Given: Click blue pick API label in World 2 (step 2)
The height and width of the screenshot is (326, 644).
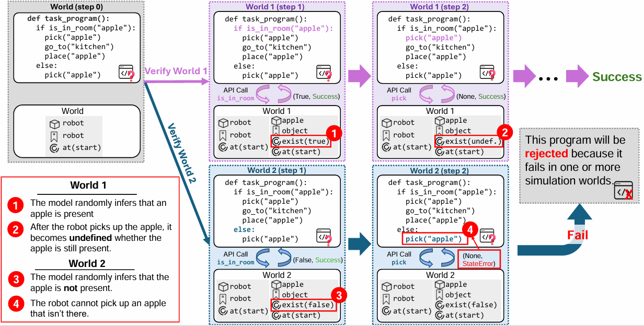Looking at the screenshot, I should pyautogui.click(x=399, y=262).
